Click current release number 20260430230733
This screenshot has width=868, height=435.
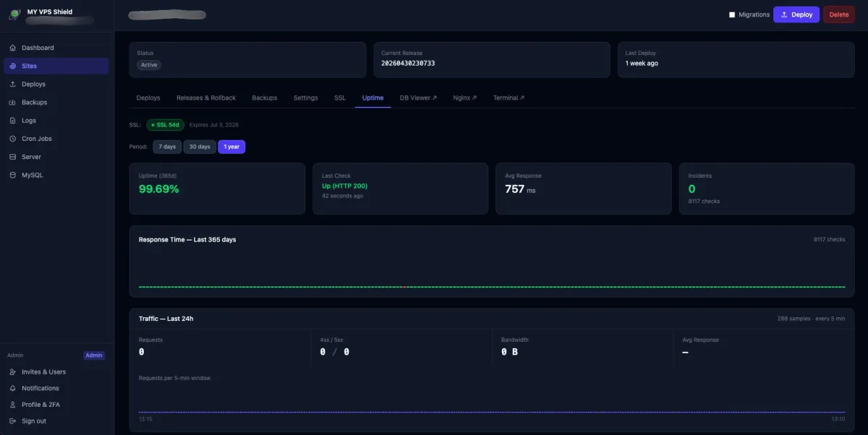pyautogui.click(x=408, y=64)
